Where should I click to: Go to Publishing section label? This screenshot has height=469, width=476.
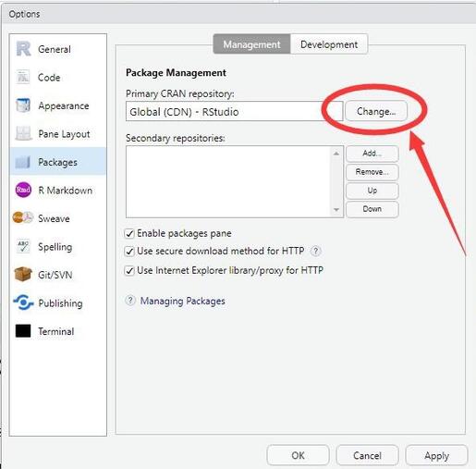[x=60, y=303]
